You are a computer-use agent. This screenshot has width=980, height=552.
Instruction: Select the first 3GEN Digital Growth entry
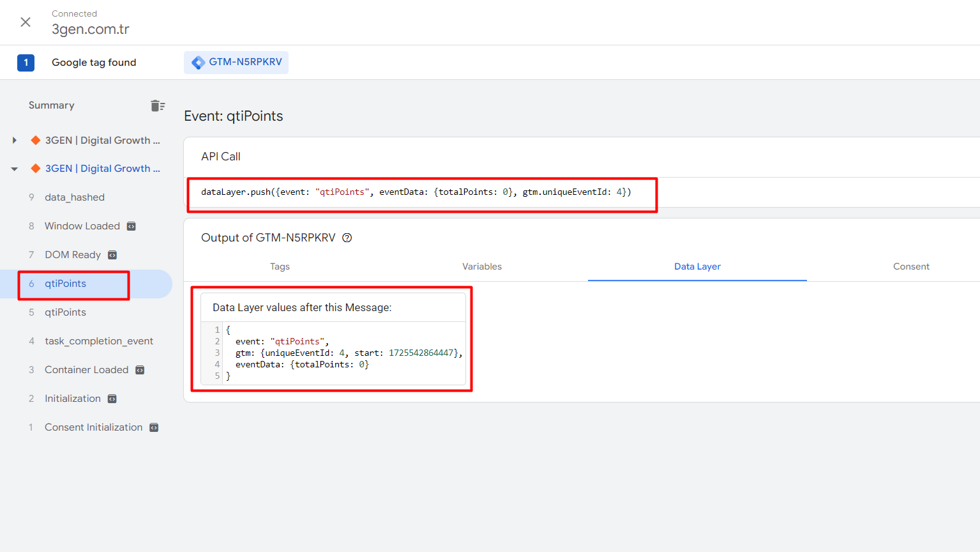[103, 141]
